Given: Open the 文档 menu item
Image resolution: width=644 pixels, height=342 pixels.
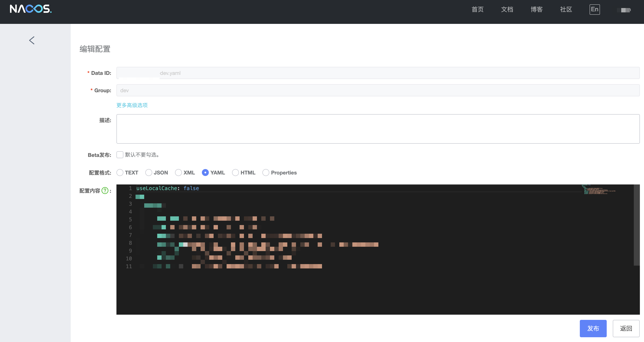Looking at the screenshot, I should 507,10.
